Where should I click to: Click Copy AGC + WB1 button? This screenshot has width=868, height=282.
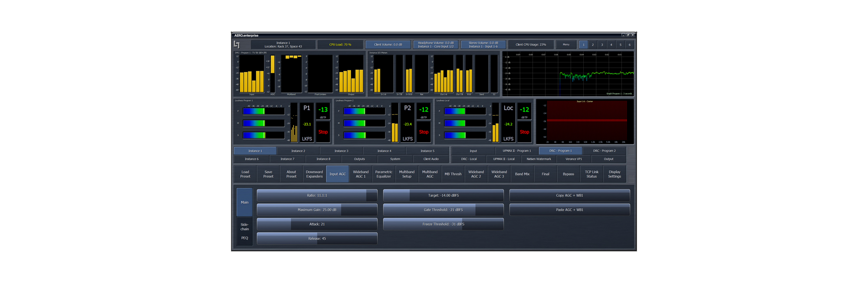click(569, 195)
